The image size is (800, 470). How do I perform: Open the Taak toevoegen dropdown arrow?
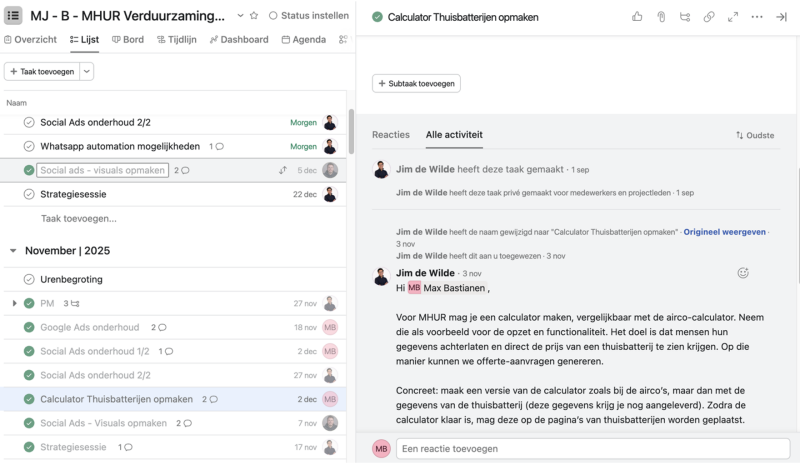coord(87,72)
